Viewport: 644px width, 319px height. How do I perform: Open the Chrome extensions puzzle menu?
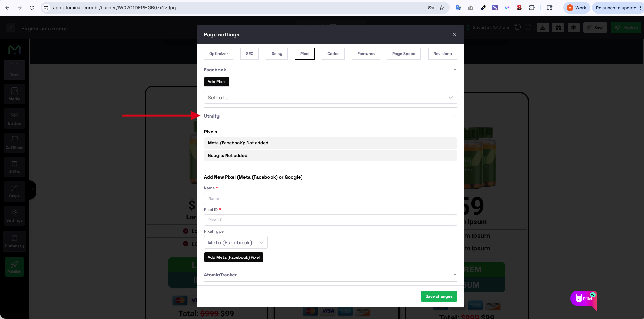click(532, 8)
